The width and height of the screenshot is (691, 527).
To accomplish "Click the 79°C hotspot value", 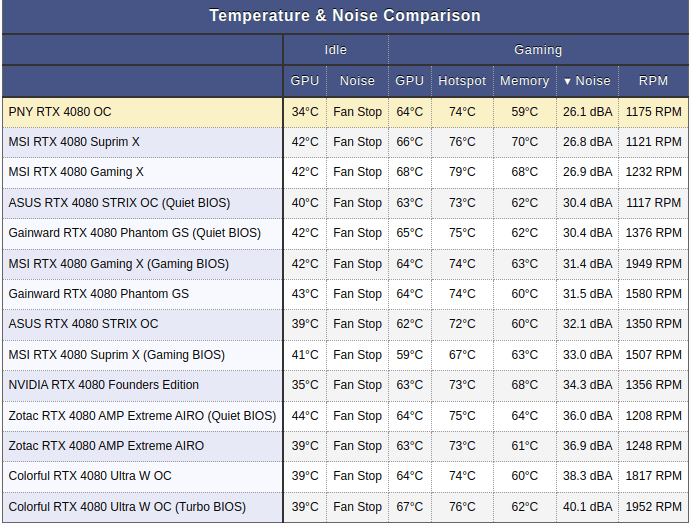I will pos(462,172).
